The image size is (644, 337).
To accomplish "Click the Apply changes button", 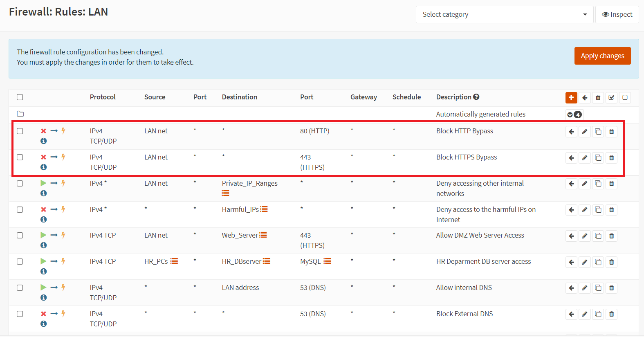I will pos(602,56).
